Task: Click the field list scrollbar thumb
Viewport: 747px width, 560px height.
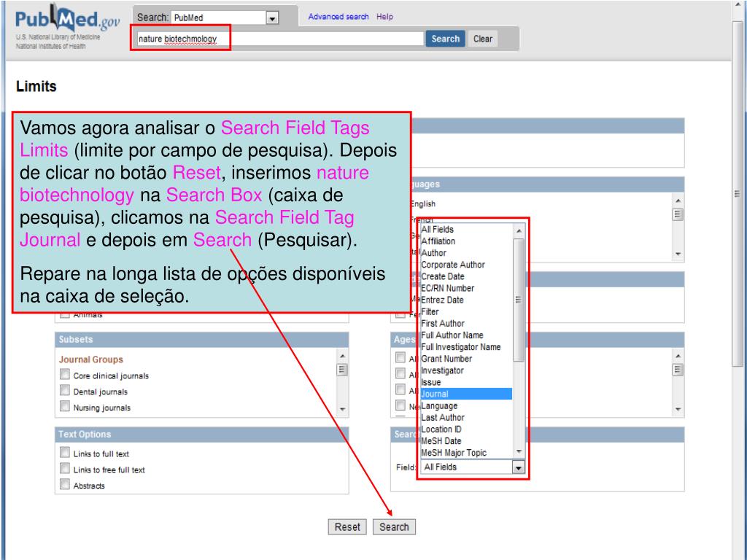Action: click(x=519, y=300)
